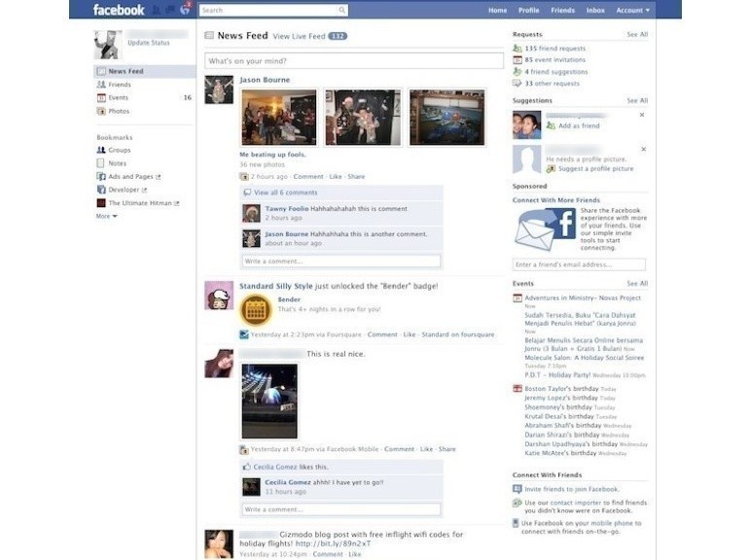The height and width of the screenshot is (560, 749).
Task: Select News Feed in the left sidebar
Action: pos(145,71)
